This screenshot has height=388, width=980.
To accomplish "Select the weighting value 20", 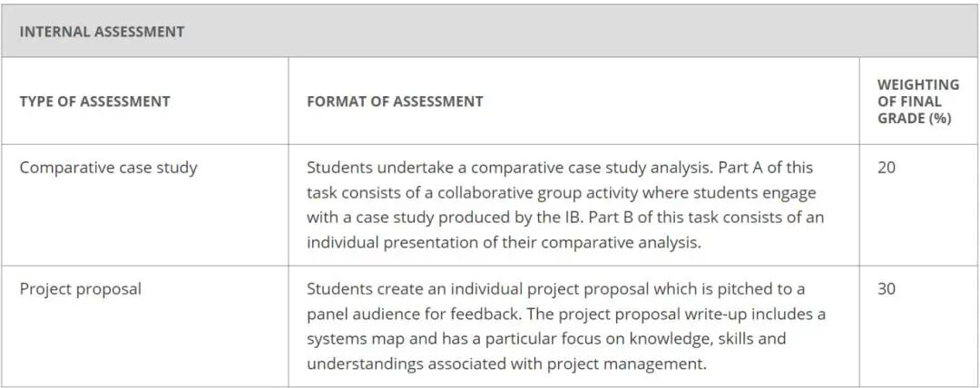I will pyautogui.click(x=887, y=168).
